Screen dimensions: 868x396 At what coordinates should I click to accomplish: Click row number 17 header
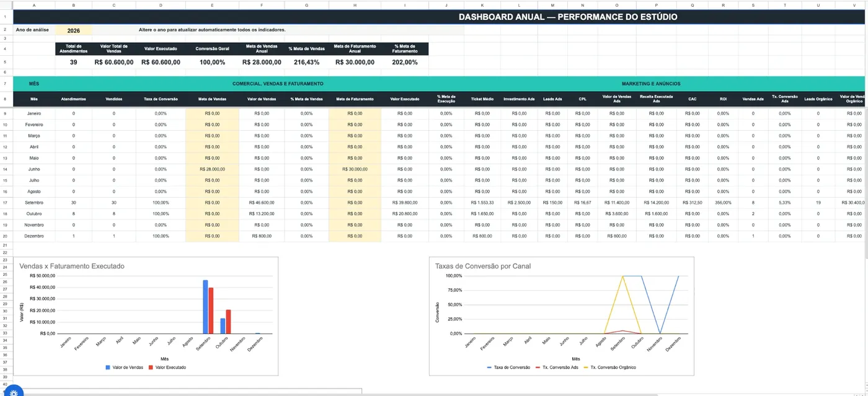pyautogui.click(x=6, y=203)
